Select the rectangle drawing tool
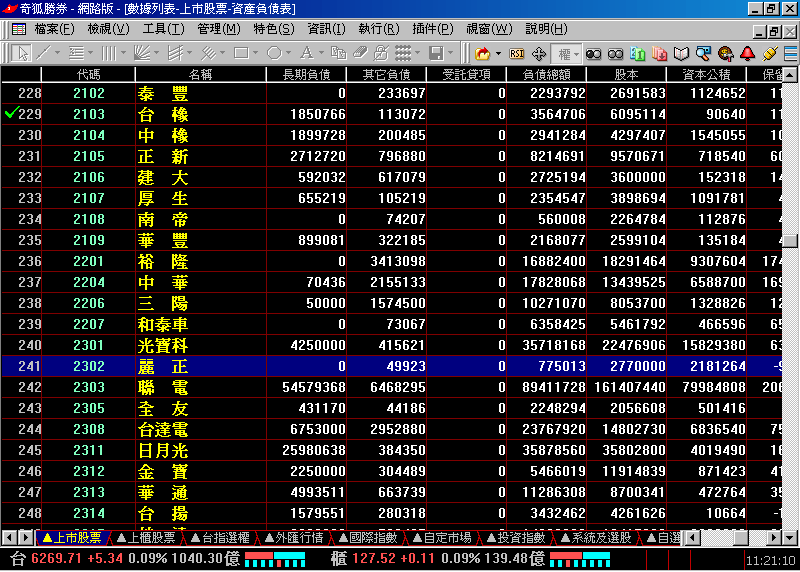The width and height of the screenshot is (800, 572). coord(241,53)
